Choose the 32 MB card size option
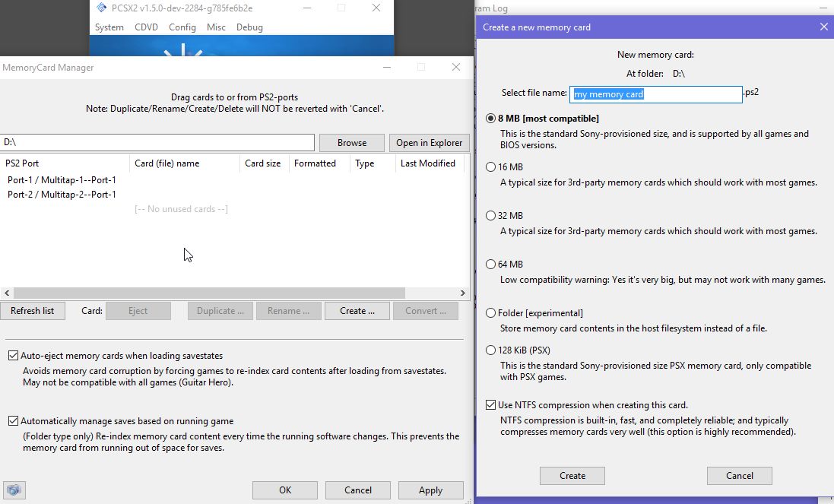The height and width of the screenshot is (504, 834). (x=490, y=216)
